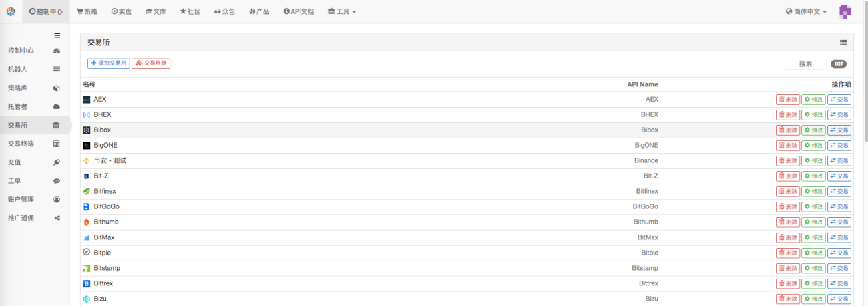Expand the list options icon in 交易所 panel header
This screenshot has width=868, height=306.
843,42
